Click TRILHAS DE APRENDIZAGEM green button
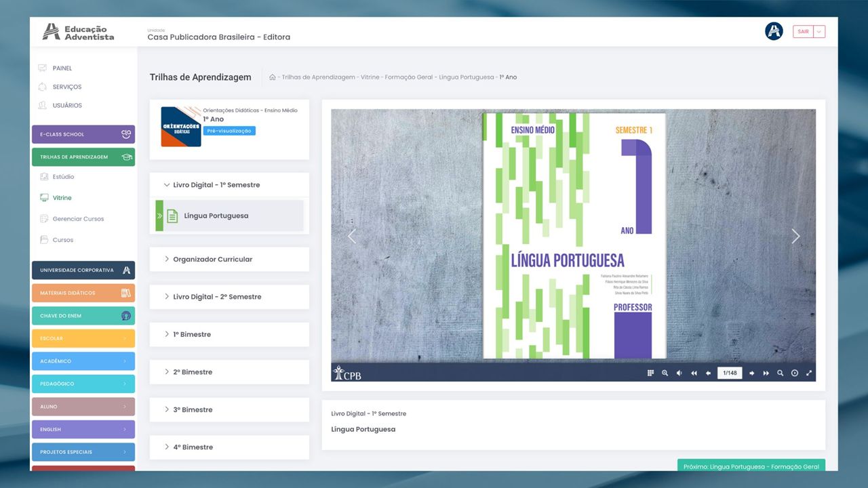 pyautogui.click(x=83, y=157)
